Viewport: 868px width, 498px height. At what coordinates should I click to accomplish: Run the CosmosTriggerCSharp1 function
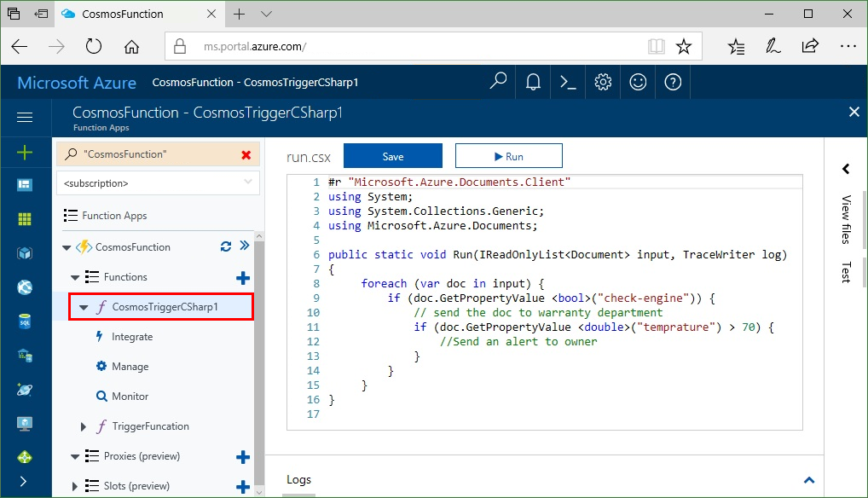click(508, 155)
